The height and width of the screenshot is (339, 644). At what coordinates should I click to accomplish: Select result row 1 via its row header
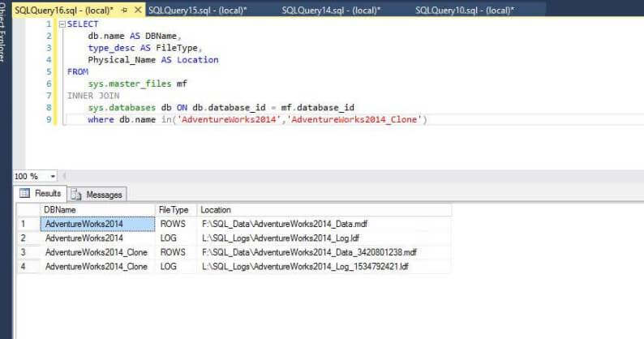28,224
